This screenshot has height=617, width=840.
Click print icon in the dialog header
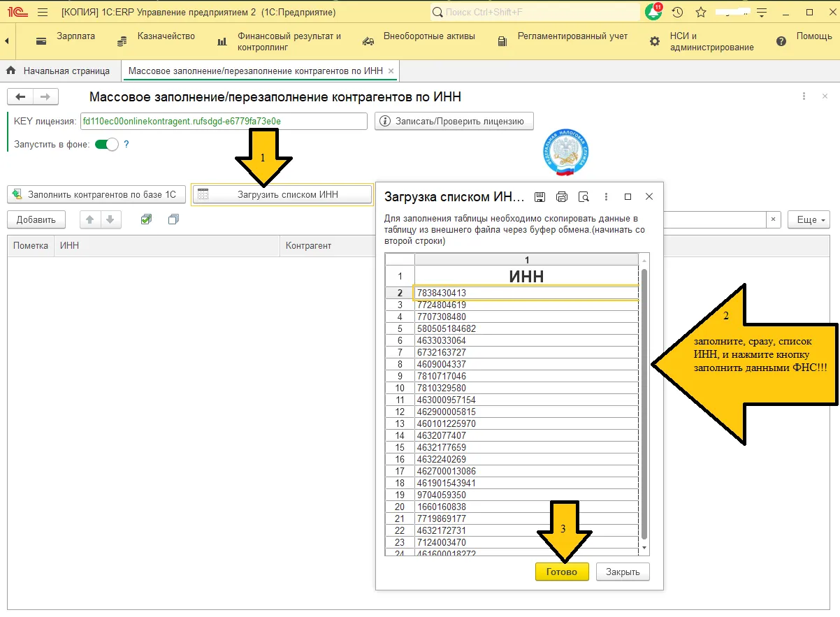point(562,197)
